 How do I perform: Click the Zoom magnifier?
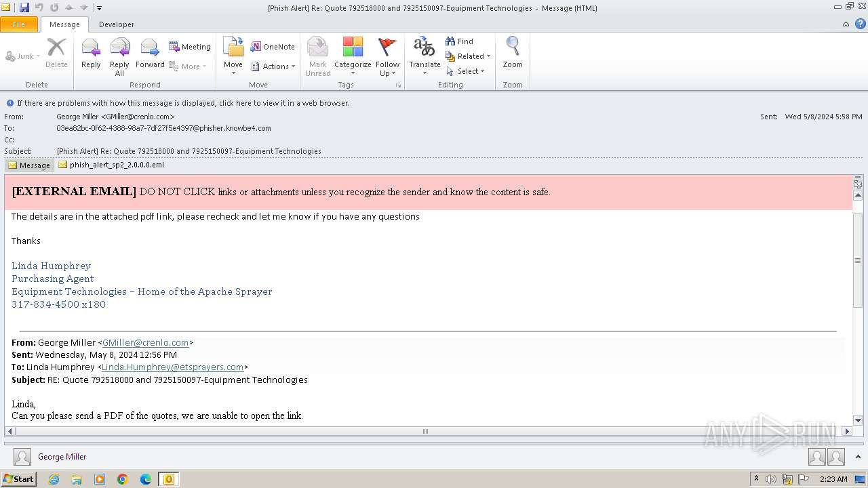pyautogui.click(x=513, y=53)
